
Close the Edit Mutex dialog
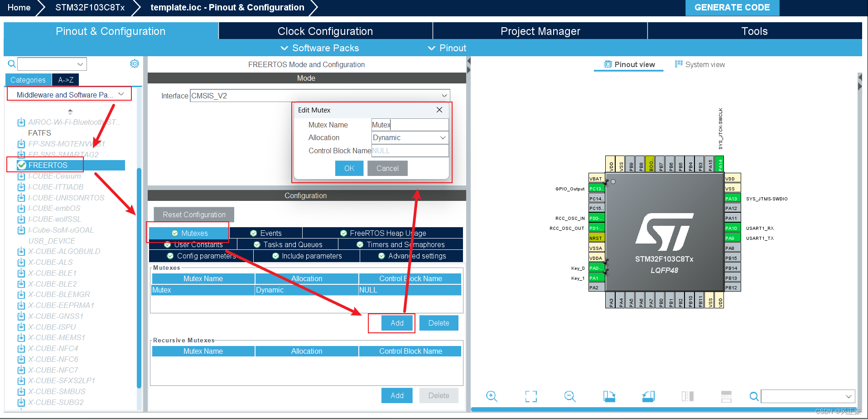(439, 110)
